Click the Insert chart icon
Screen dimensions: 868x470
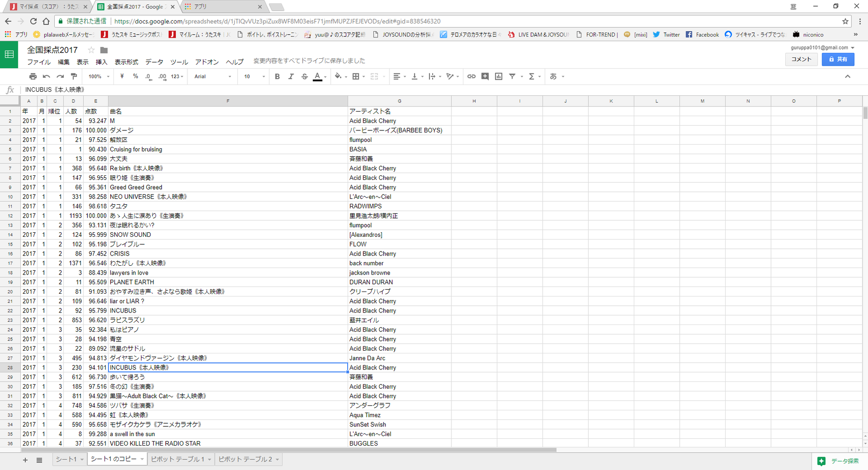(499, 77)
